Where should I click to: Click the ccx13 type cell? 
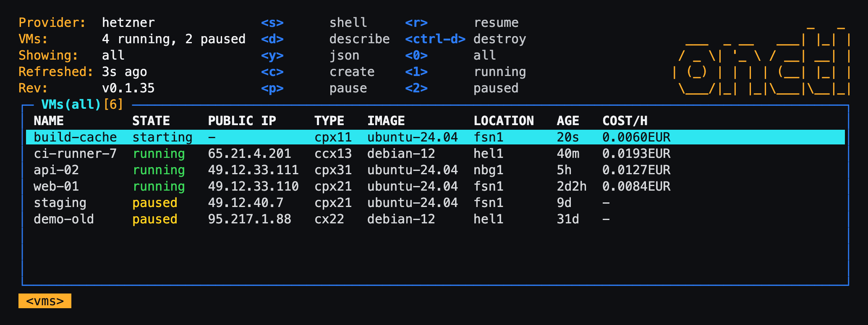tap(333, 154)
